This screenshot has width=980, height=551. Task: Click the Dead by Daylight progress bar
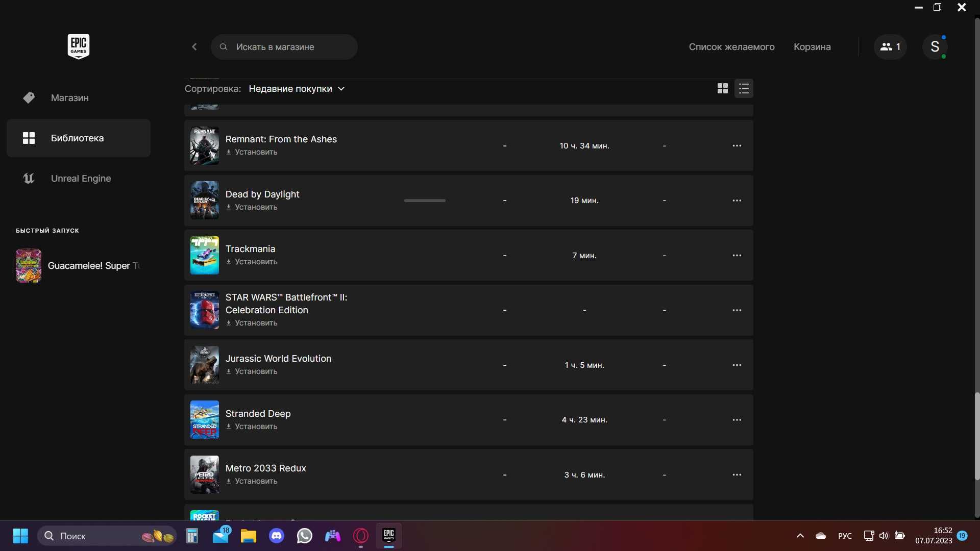[425, 201]
